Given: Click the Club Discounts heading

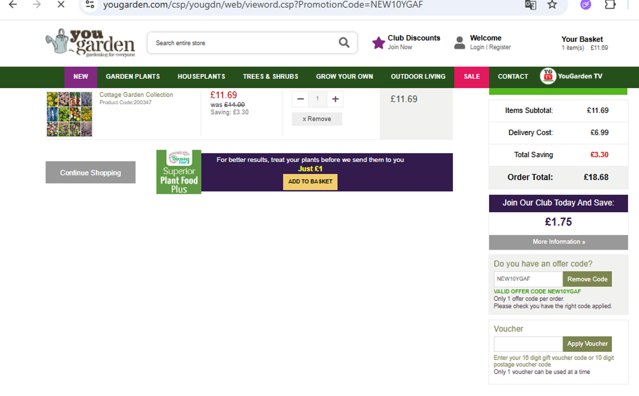Looking at the screenshot, I should 414,38.
